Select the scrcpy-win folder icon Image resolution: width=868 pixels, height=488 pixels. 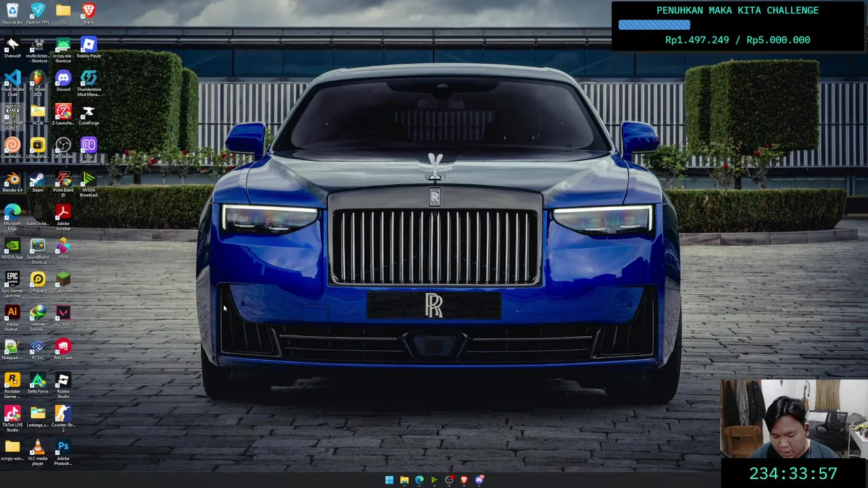click(x=12, y=451)
